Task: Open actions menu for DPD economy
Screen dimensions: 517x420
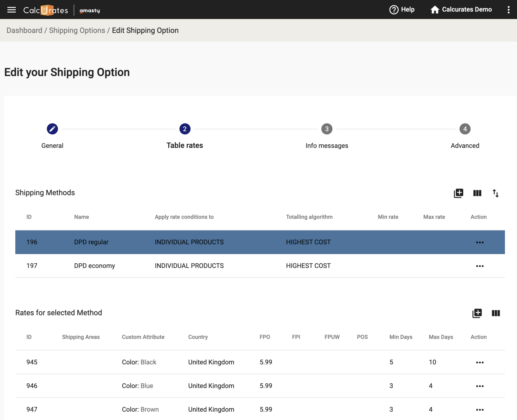Action: click(x=479, y=266)
